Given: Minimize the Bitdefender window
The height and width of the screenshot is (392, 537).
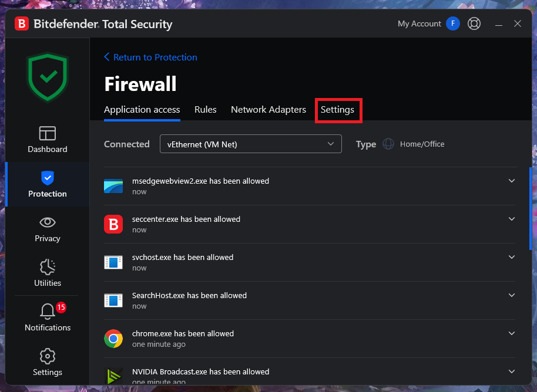Looking at the screenshot, I should [499, 24].
